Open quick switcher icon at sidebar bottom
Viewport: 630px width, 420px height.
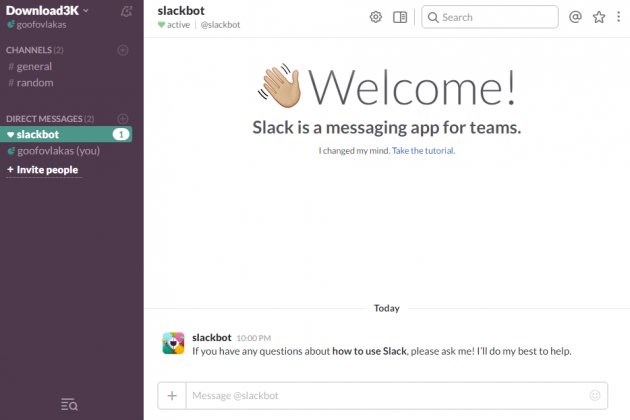pyautogui.click(x=69, y=404)
